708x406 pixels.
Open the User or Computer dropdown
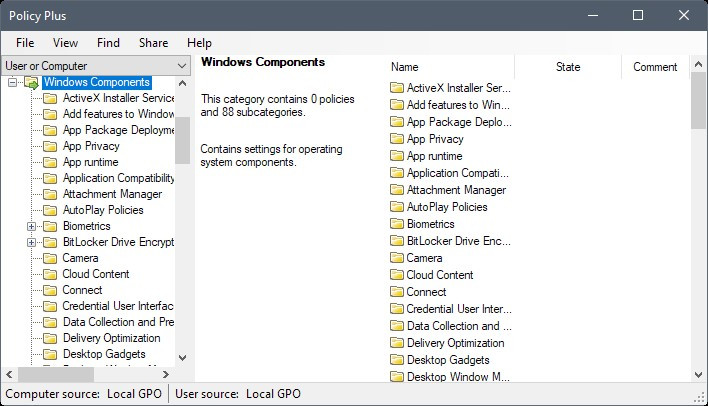click(96, 66)
